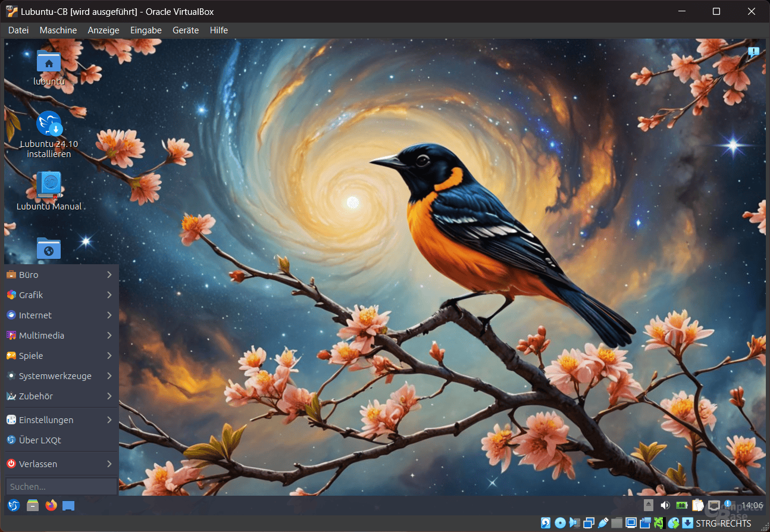Click the show desktop panel icon
The image size is (770, 532).
point(68,506)
